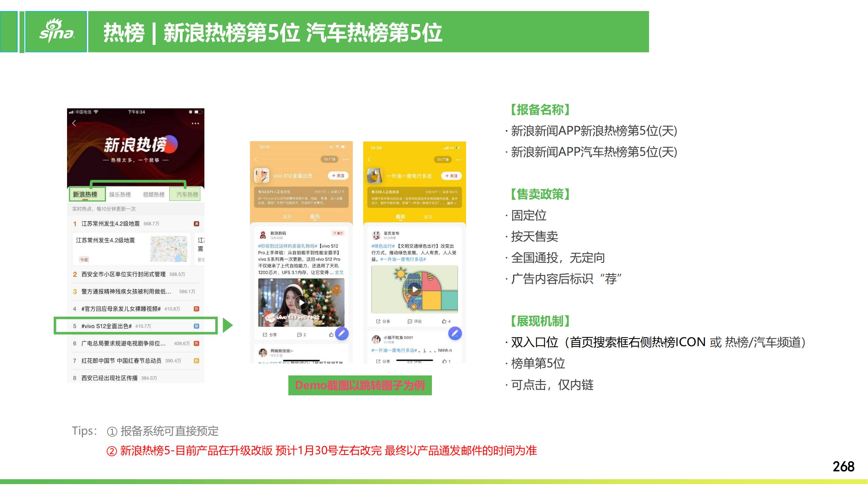Click the orange 新 tag icon on the seventh item
This screenshot has width=868, height=488.
coord(197,361)
